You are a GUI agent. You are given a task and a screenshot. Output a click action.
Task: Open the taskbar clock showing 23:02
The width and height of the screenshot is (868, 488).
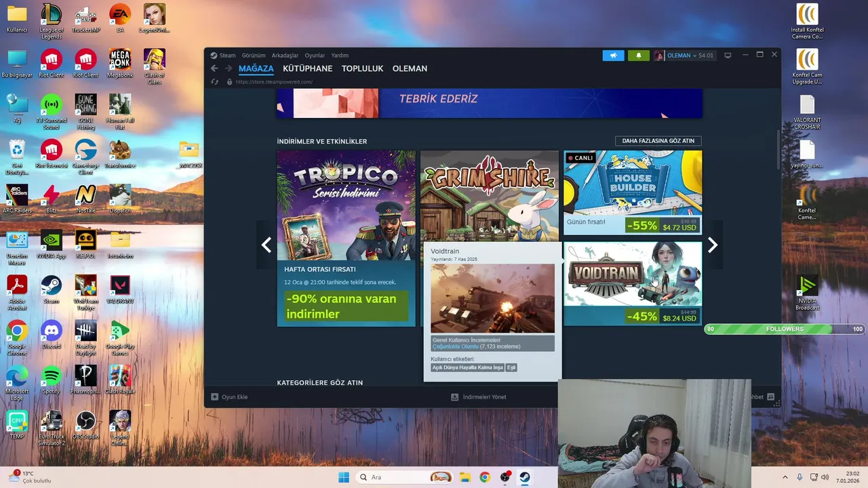849,477
